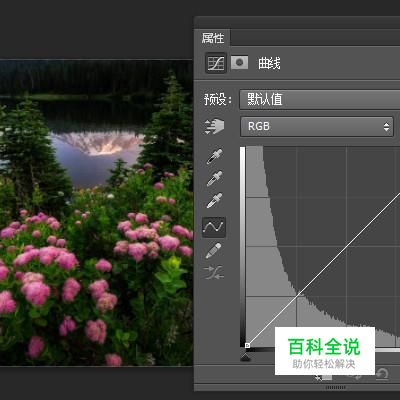Select the white point eyedropper
Image resolution: width=400 pixels, height=400 pixels.
pyautogui.click(x=214, y=201)
